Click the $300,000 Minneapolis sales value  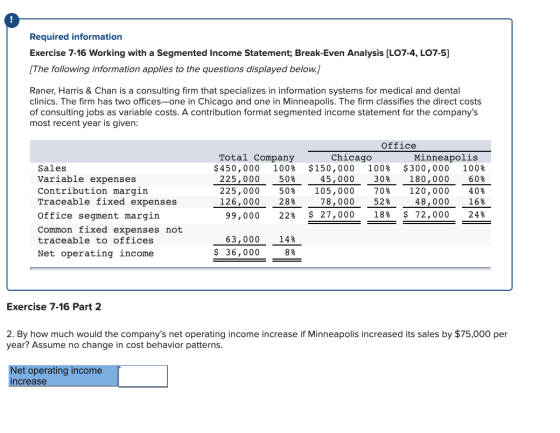point(426,168)
